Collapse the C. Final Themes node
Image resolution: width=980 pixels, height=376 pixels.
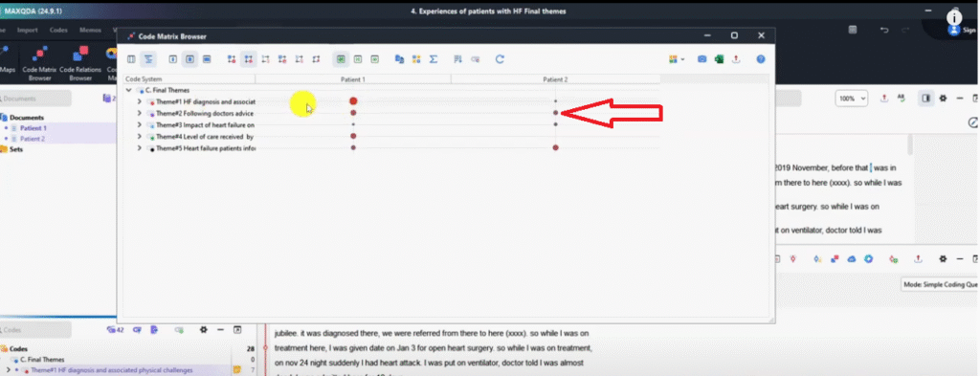[x=129, y=90]
